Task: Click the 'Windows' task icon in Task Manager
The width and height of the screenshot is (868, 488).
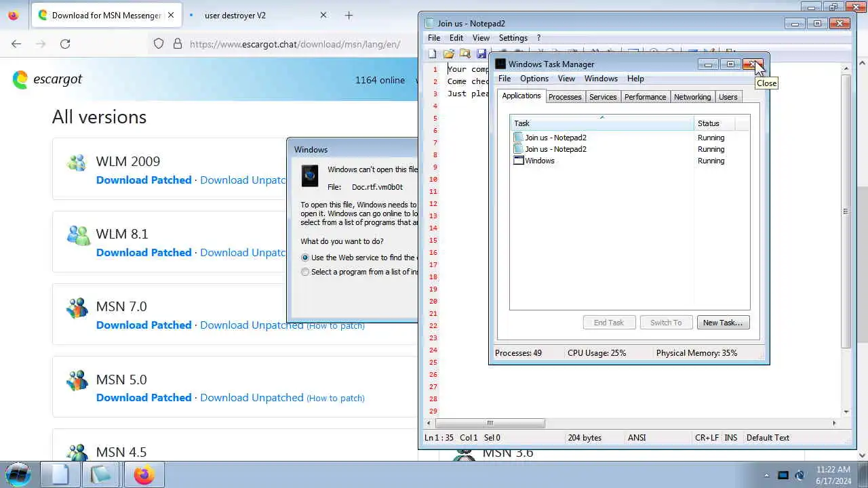Action: [519, 161]
